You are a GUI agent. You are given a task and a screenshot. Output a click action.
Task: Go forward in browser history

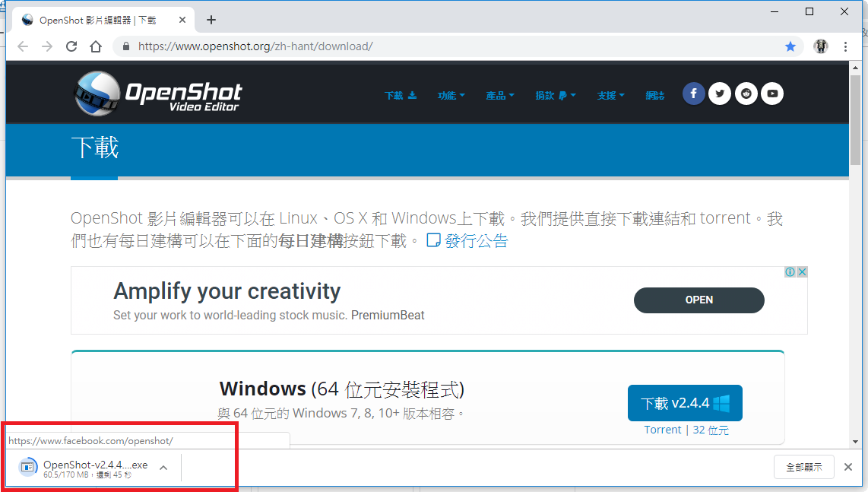[47, 46]
